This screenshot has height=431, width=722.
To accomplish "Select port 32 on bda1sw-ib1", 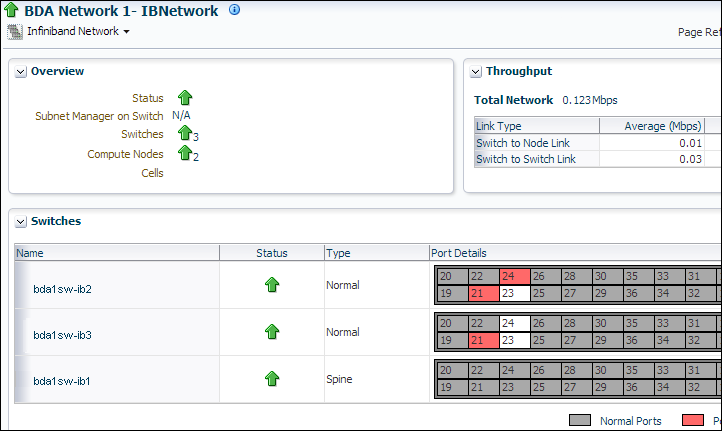I will [x=701, y=387].
